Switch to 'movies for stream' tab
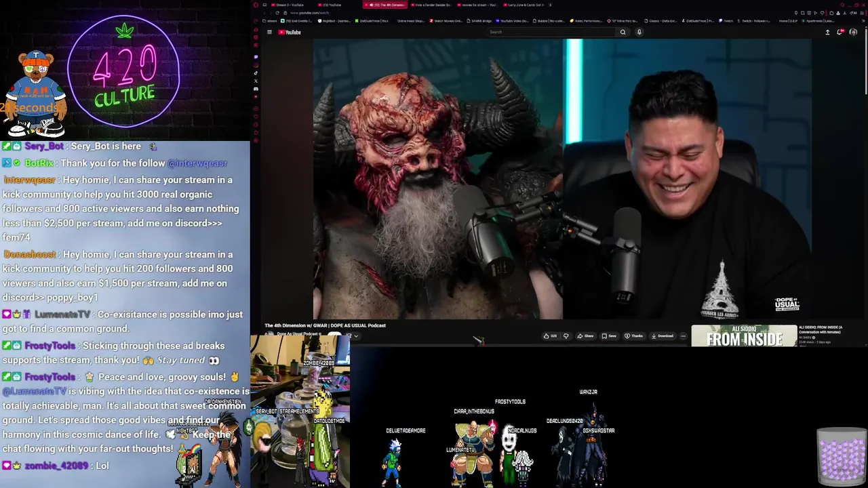This screenshot has height=488, width=868. [x=477, y=5]
